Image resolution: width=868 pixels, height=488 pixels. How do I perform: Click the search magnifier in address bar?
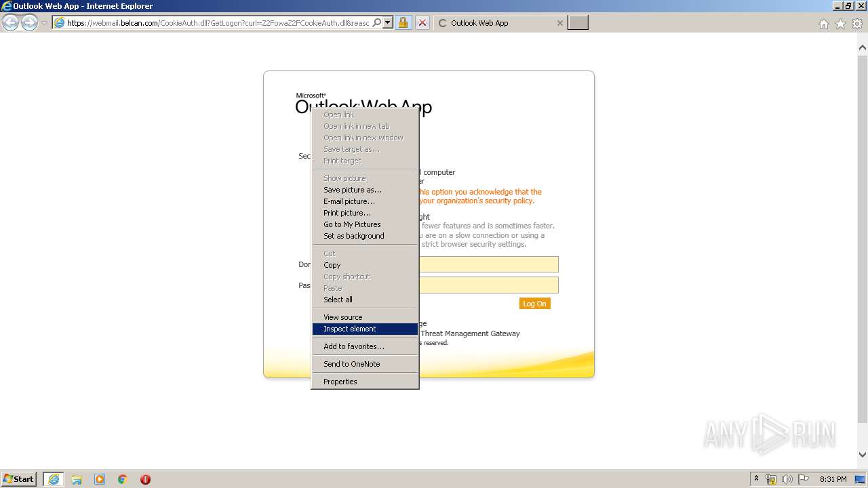(377, 23)
